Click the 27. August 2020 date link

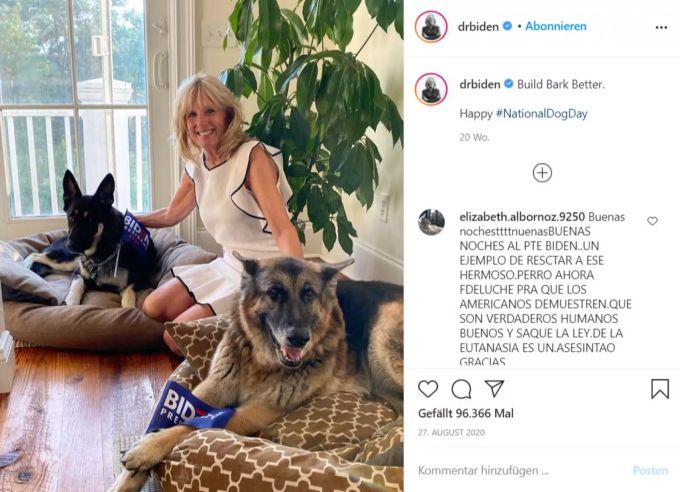[451, 432]
